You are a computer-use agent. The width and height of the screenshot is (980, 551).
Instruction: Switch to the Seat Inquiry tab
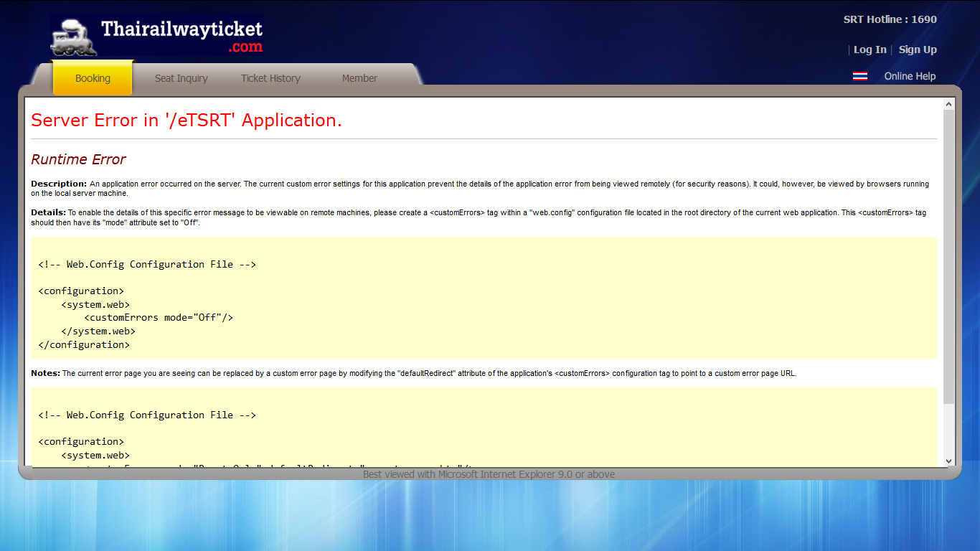click(182, 78)
